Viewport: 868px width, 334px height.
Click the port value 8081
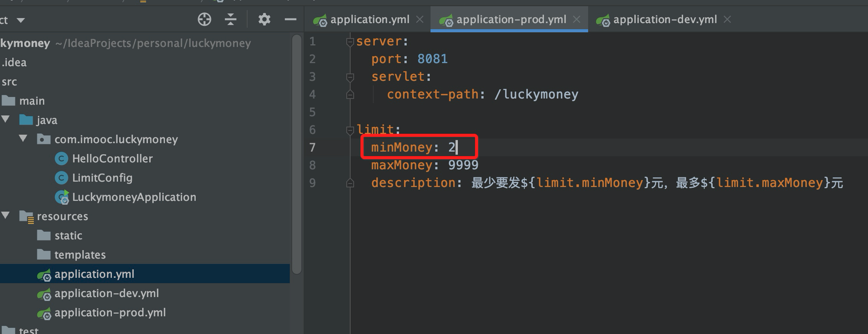(432, 59)
